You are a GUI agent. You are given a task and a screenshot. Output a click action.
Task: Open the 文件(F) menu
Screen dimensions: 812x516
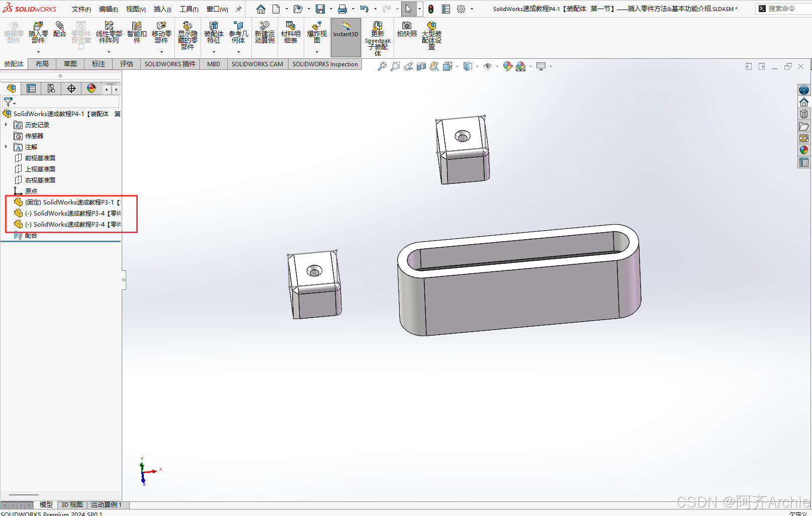pos(81,9)
